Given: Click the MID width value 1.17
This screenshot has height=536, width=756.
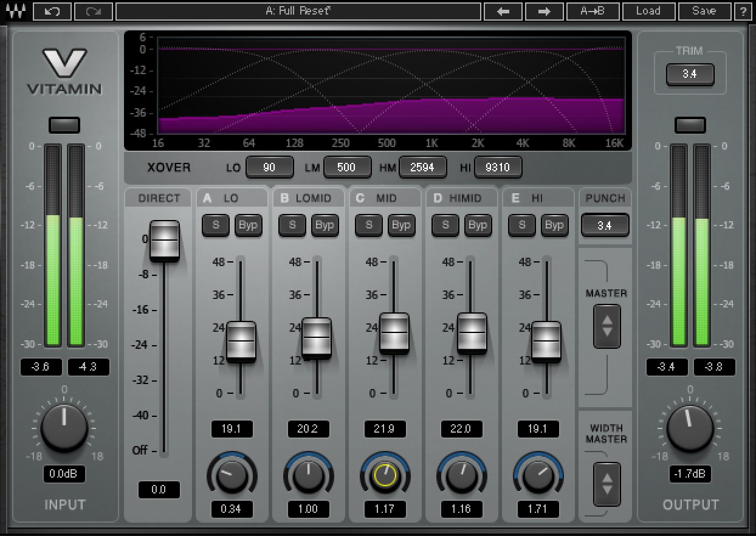Looking at the screenshot, I should [385, 509].
